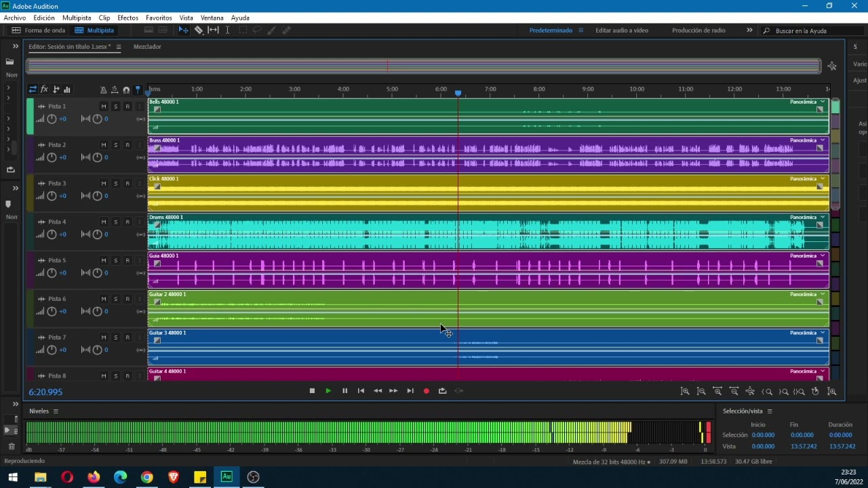Expand workspace list chevrons
The width and height of the screenshot is (868, 488).
[749, 30]
